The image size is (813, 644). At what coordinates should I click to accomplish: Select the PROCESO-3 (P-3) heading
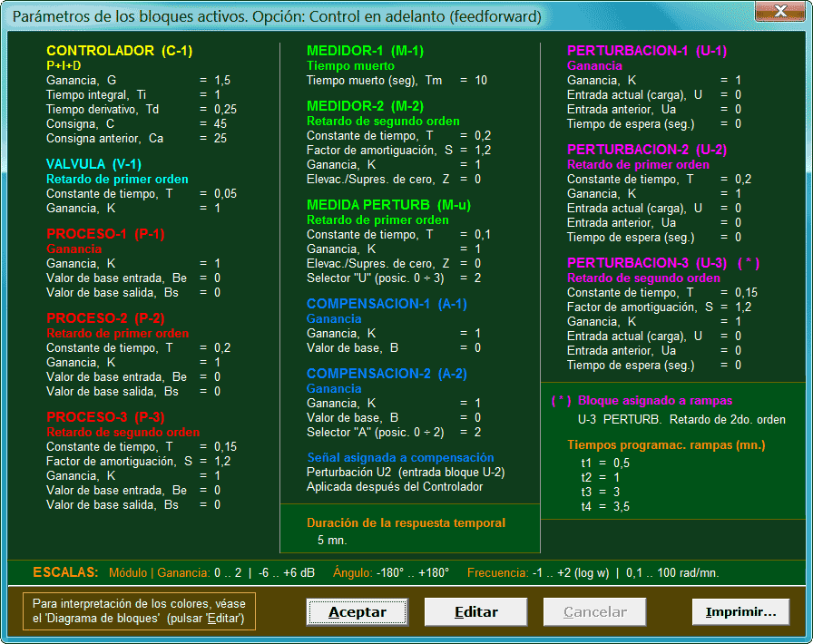(x=105, y=417)
